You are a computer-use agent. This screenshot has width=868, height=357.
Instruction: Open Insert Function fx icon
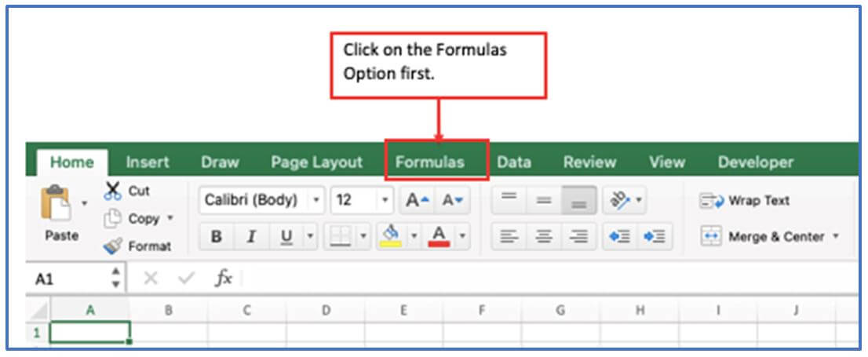click(223, 279)
